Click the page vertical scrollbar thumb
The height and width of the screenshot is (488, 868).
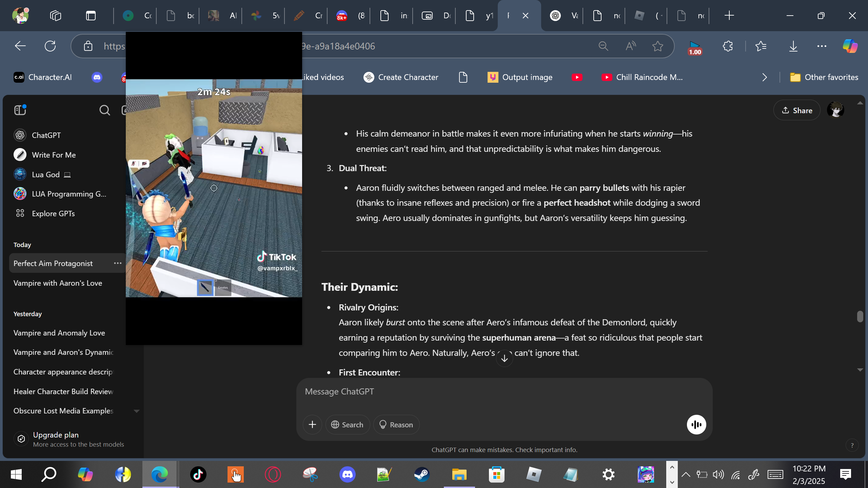coord(860,317)
